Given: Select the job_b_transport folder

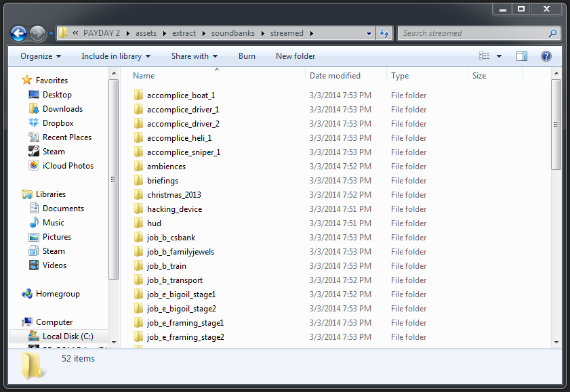Looking at the screenshot, I should 175,280.
